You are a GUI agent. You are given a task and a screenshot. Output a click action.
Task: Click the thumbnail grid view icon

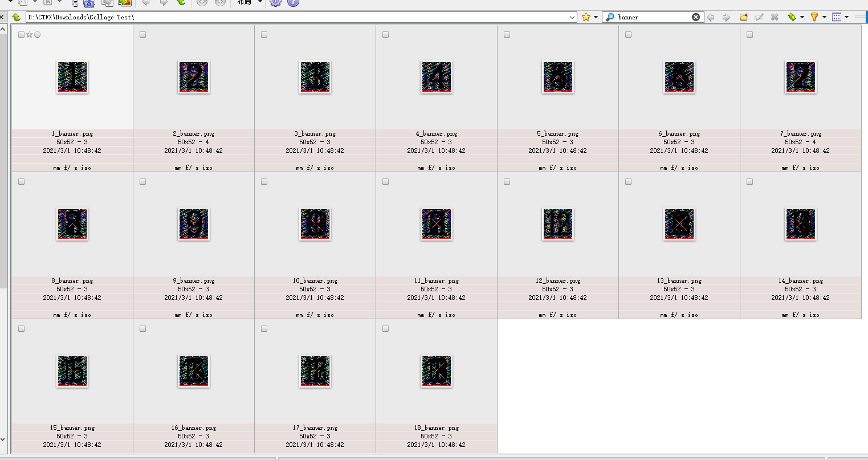click(837, 17)
